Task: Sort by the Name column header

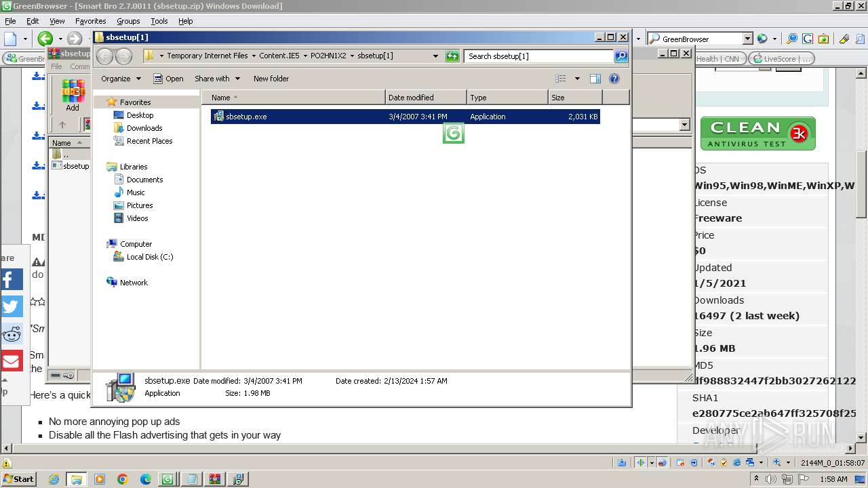Action: click(294, 98)
